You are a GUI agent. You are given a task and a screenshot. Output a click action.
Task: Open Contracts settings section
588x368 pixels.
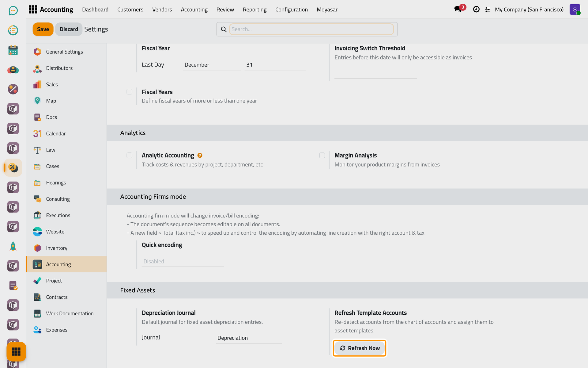pos(66,297)
